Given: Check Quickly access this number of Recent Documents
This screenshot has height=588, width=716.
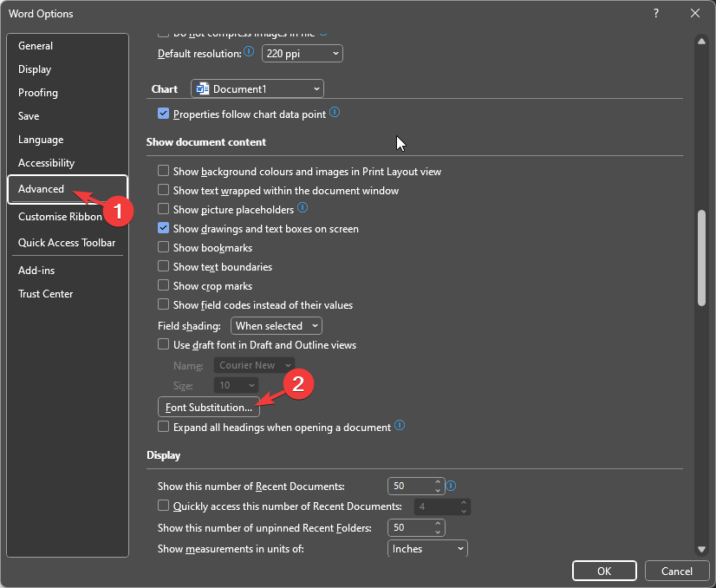Looking at the screenshot, I should [164, 506].
